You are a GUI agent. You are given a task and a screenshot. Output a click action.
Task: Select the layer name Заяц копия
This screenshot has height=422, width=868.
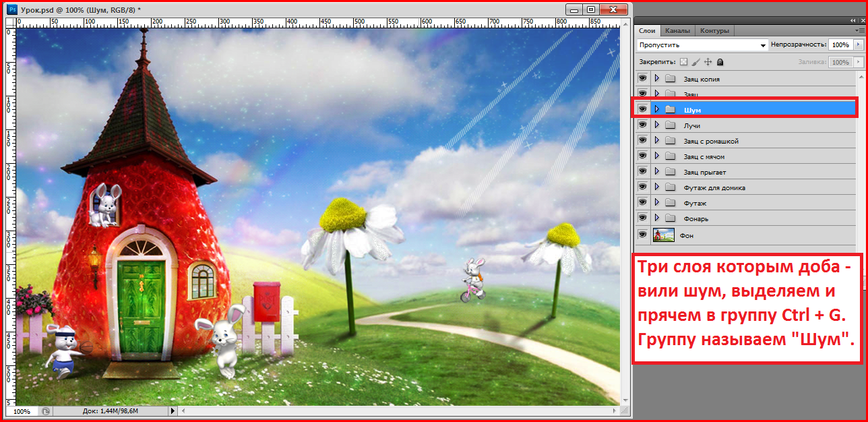tap(702, 80)
